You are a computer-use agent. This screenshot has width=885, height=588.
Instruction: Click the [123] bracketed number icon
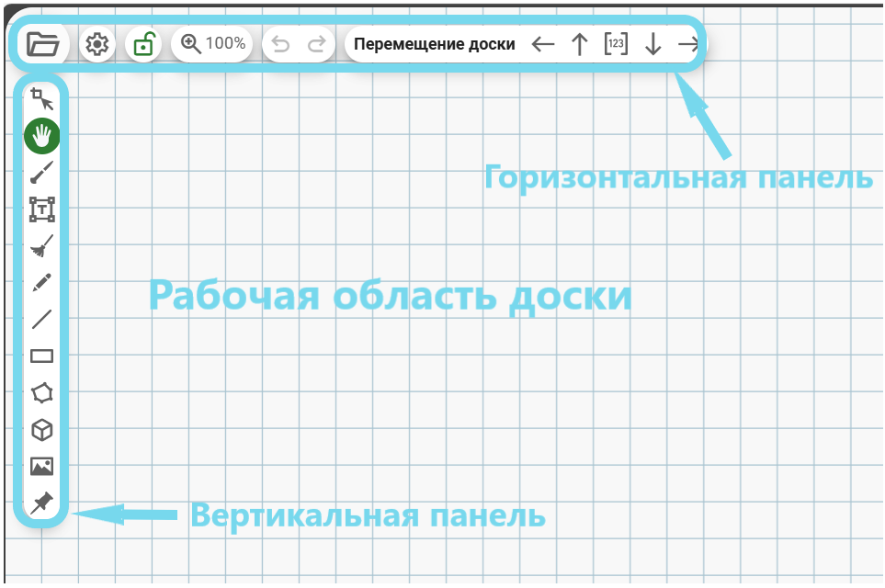(616, 43)
